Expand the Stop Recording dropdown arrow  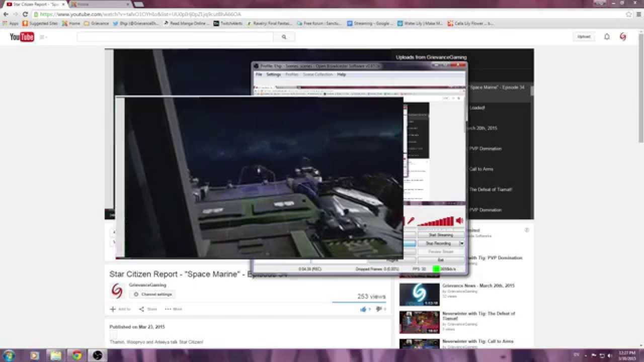tap(462, 243)
